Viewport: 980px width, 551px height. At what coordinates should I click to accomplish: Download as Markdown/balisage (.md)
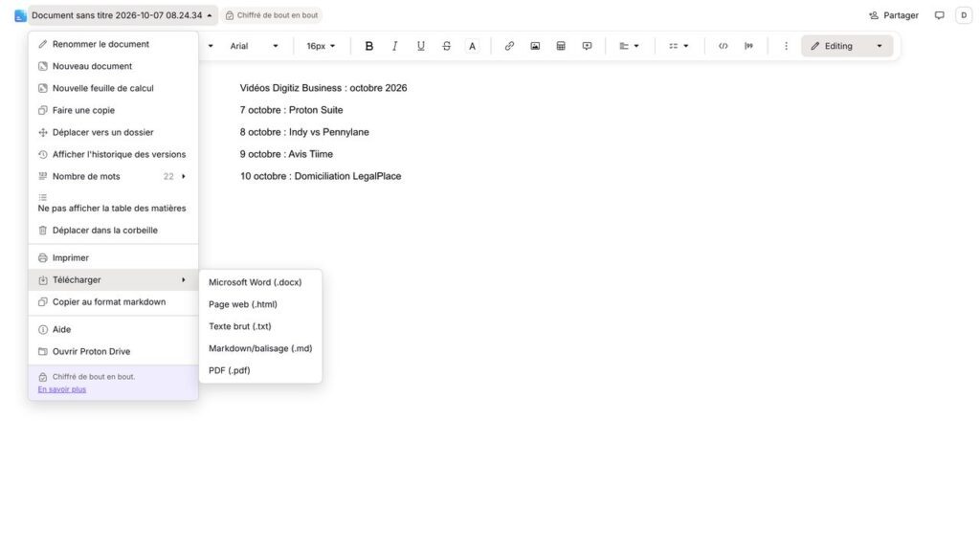(x=260, y=348)
